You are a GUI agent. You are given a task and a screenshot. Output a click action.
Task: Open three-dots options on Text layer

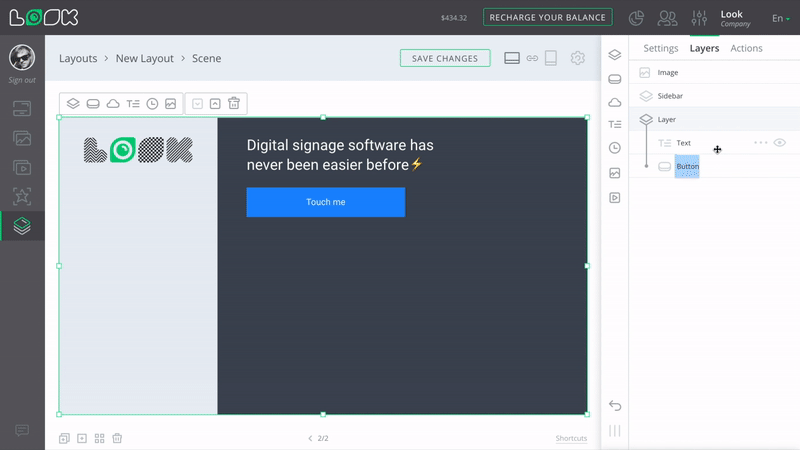click(760, 143)
